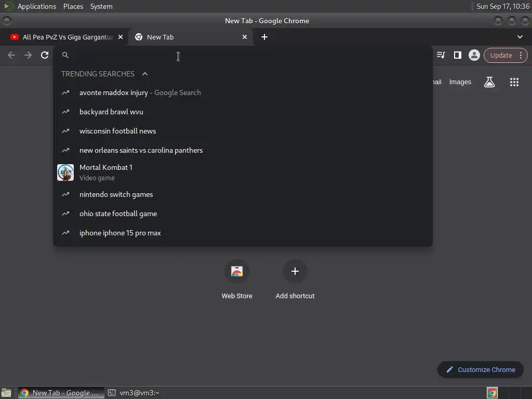
Task: Select the avonte maddox injury suggestion
Action: (243, 92)
